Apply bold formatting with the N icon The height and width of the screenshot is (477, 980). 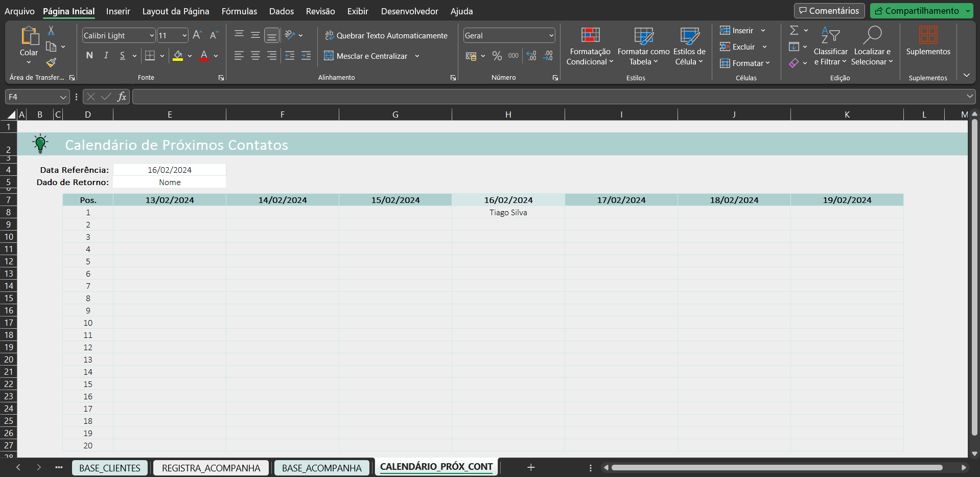point(89,56)
